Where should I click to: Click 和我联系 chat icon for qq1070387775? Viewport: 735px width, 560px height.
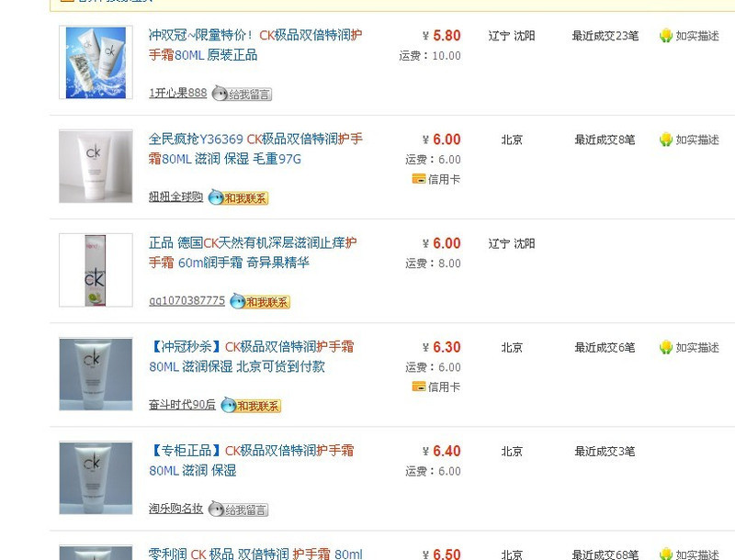[260, 301]
